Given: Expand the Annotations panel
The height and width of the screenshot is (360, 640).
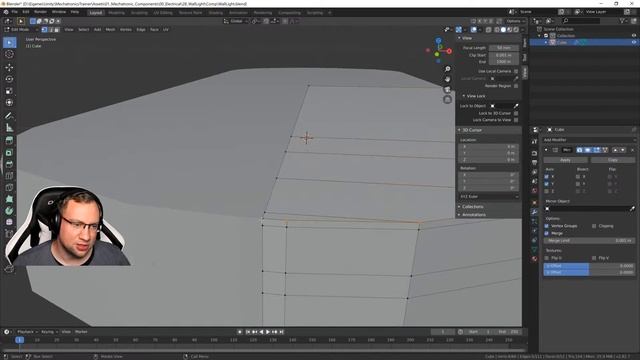Looking at the screenshot, I should tap(459, 215).
